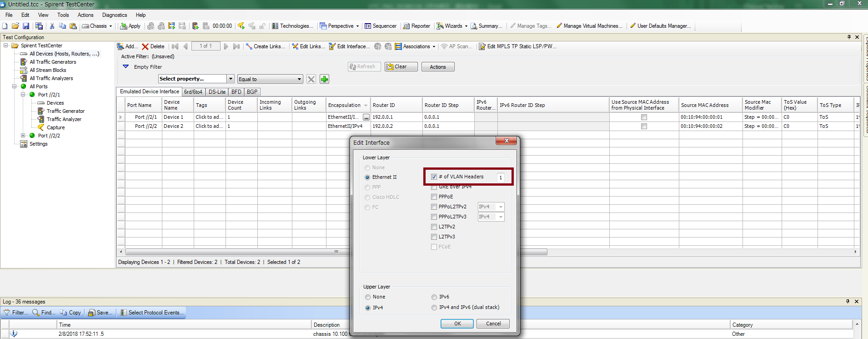Remove filter condition X button
This screenshot has height=339, width=868.
click(x=311, y=79)
